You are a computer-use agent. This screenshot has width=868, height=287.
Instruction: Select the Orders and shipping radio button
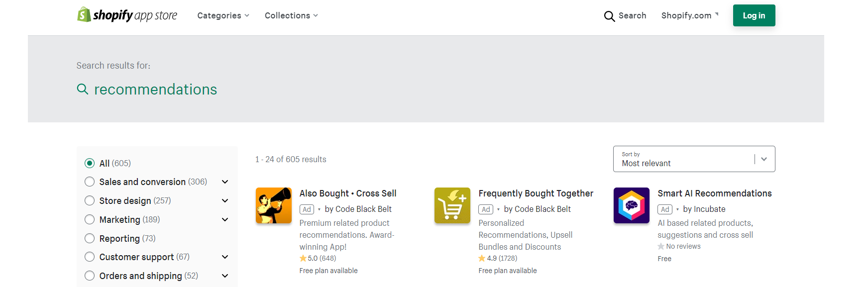click(90, 276)
